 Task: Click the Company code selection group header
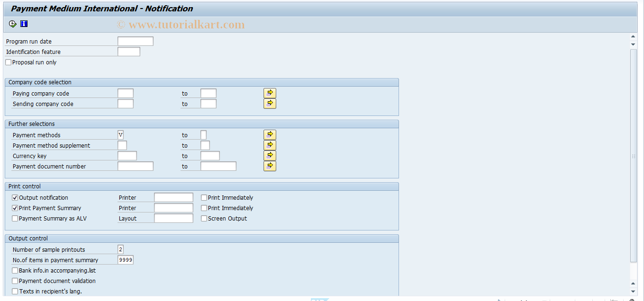[x=202, y=82]
